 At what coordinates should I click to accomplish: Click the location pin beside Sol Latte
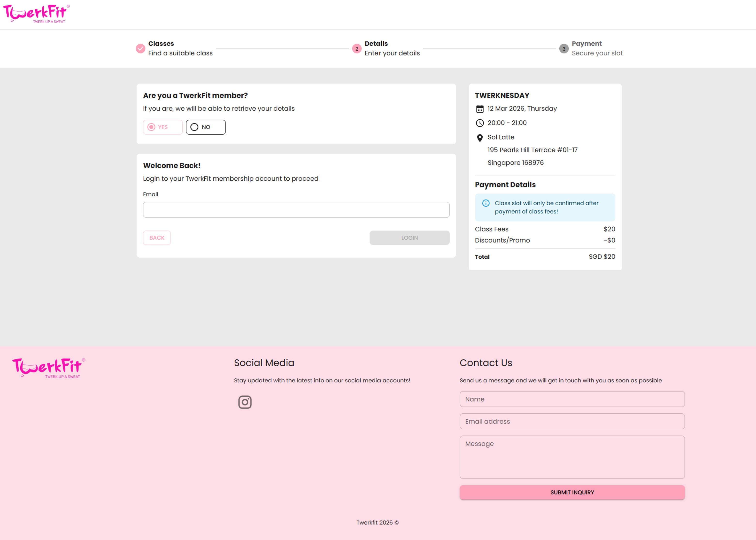coord(479,138)
